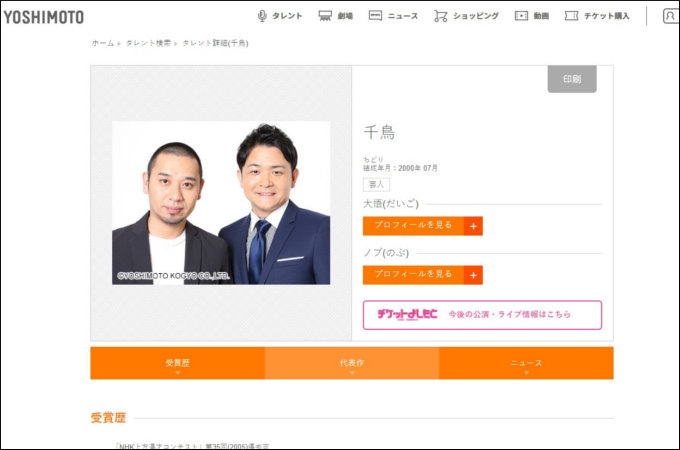Go to タレント検索 breadcrumb link
The image size is (680, 450).
coord(148,43)
